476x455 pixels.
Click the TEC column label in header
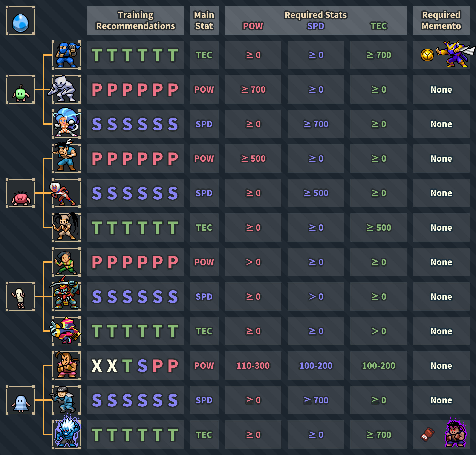[378, 26]
